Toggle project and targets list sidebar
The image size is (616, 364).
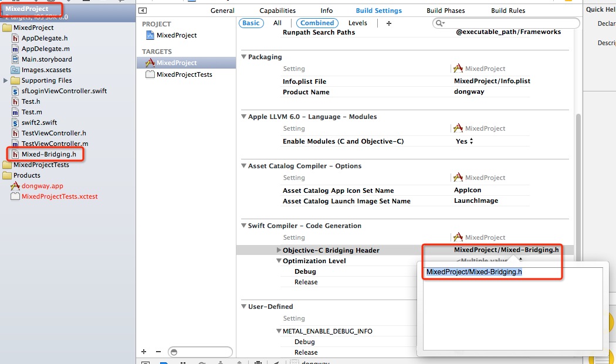(143, 11)
